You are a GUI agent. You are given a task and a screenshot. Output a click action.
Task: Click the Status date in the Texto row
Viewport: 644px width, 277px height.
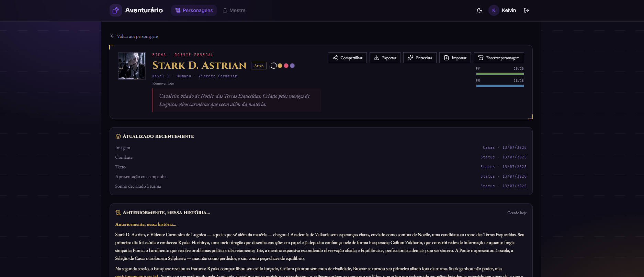pyautogui.click(x=504, y=167)
